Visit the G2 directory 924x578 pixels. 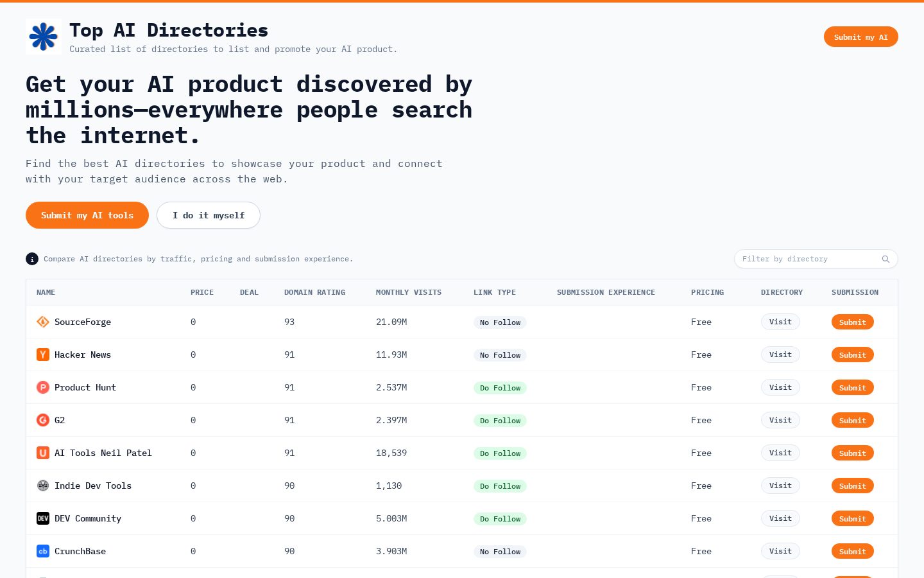point(780,420)
